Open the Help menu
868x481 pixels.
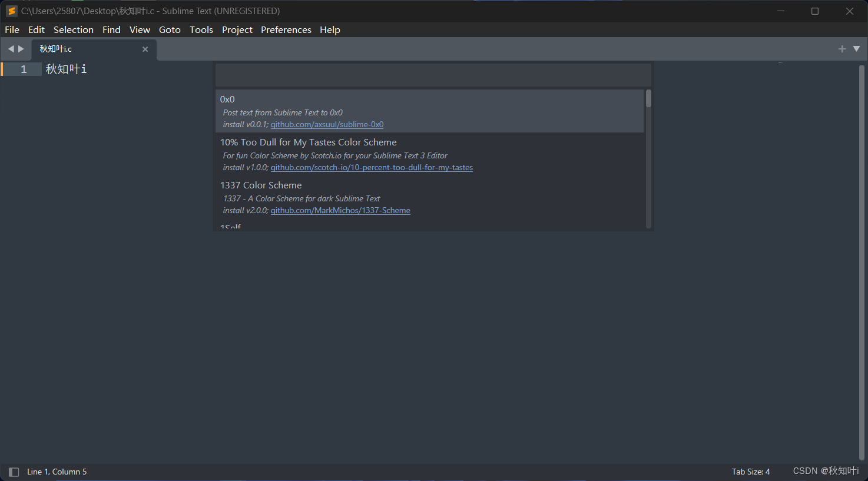pos(330,29)
